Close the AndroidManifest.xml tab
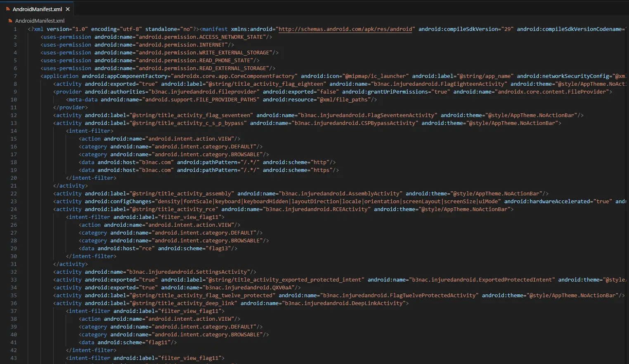Image resolution: width=629 pixels, height=364 pixels. pos(68,8)
